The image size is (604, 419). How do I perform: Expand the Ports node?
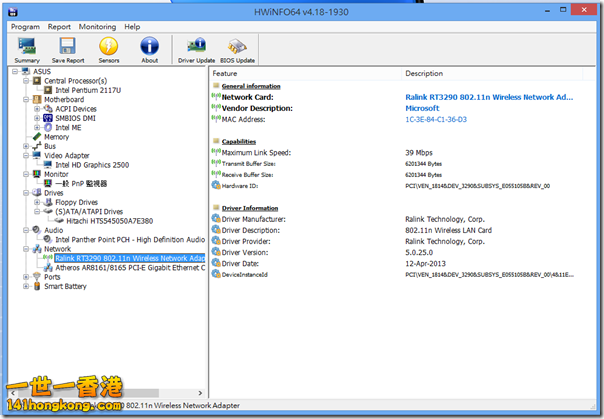click(26, 277)
